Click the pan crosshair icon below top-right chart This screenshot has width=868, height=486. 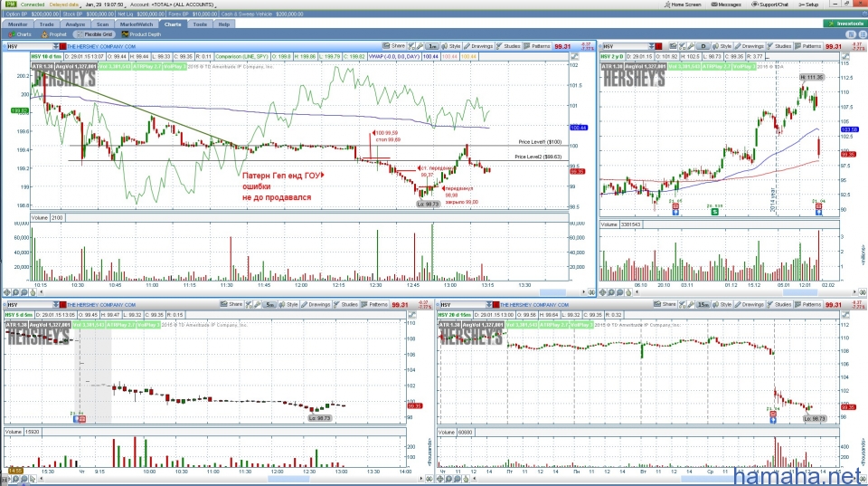tap(603, 292)
